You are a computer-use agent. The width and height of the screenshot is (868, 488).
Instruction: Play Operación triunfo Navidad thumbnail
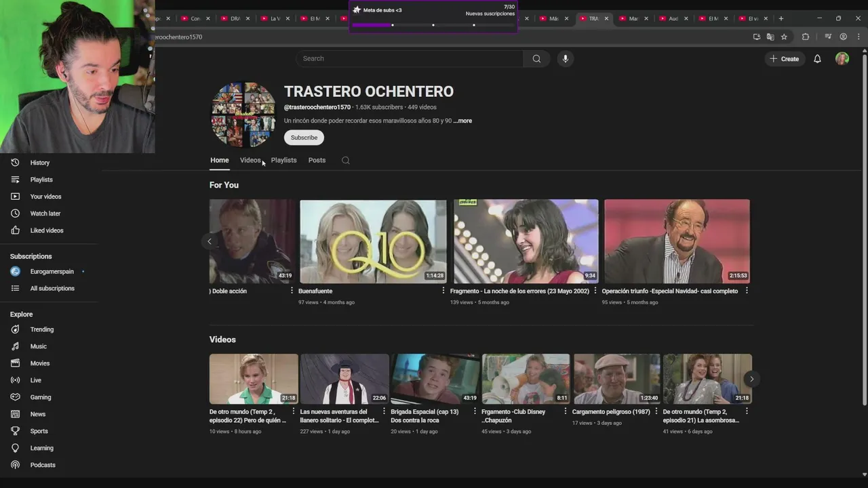pyautogui.click(x=677, y=241)
